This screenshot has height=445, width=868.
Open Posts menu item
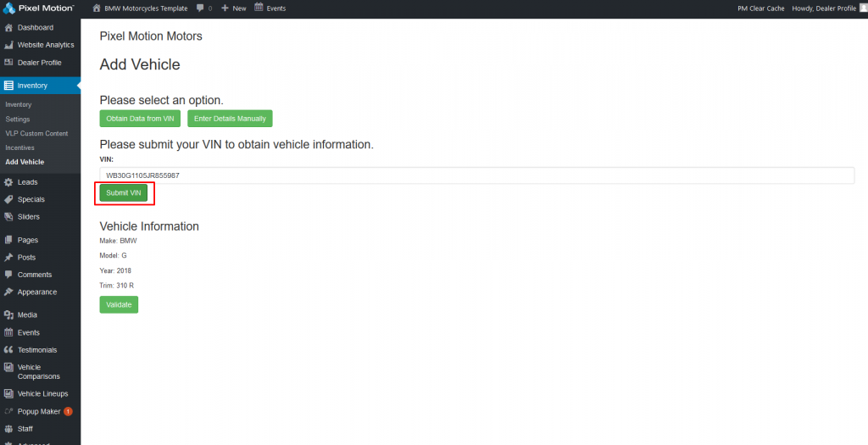click(26, 258)
